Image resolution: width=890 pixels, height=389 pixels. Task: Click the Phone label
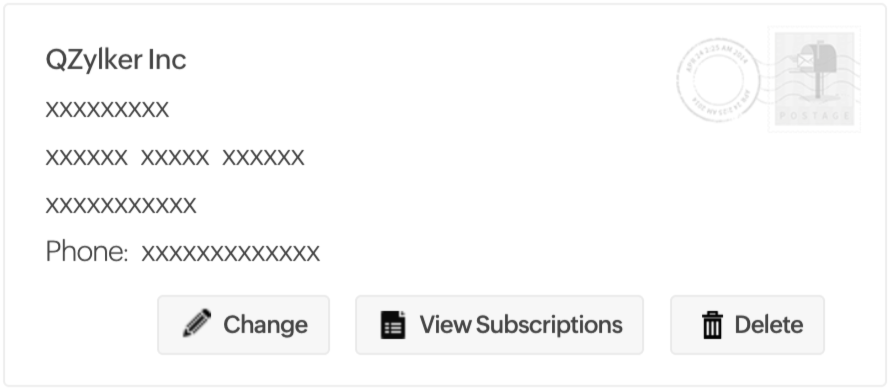[87, 251]
